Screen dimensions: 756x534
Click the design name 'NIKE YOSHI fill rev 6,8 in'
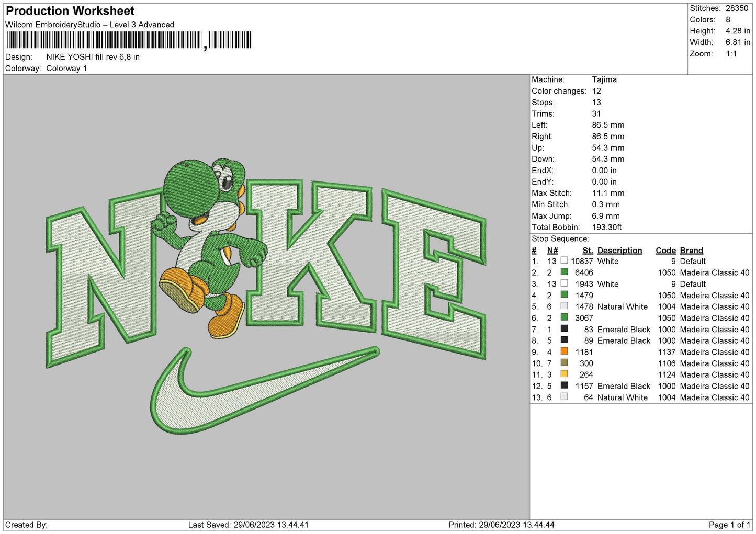(x=93, y=57)
